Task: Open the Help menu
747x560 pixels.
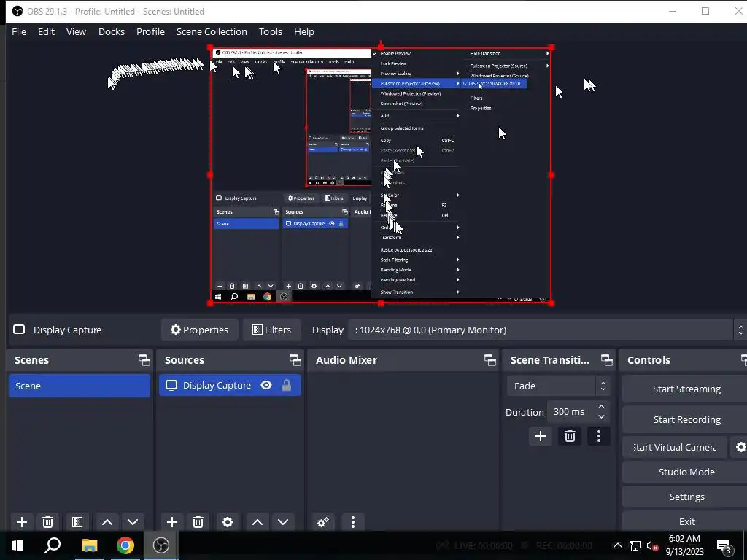Action: [x=304, y=31]
